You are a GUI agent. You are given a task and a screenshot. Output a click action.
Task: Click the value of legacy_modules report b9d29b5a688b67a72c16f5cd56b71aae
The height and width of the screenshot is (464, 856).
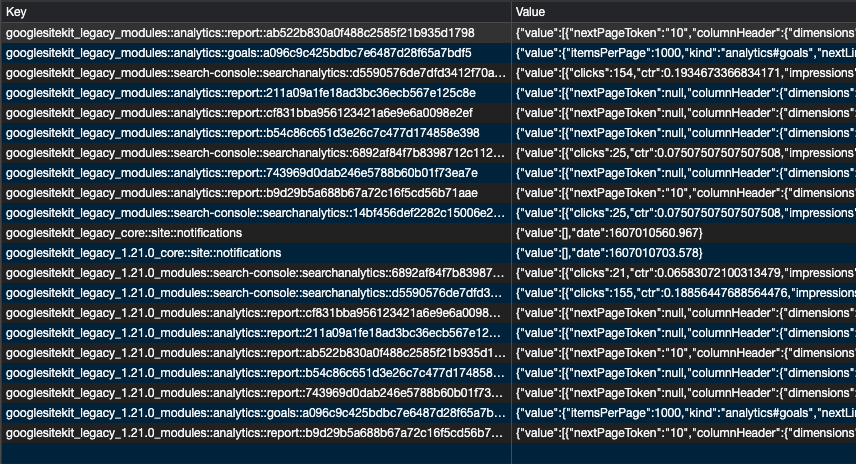[x=684, y=193]
